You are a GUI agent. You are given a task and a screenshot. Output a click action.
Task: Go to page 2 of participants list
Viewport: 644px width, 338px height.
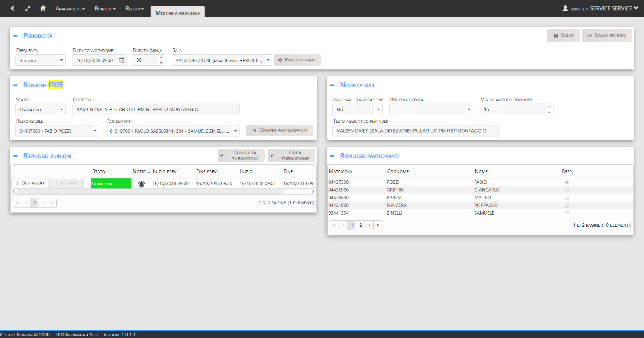tap(361, 225)
